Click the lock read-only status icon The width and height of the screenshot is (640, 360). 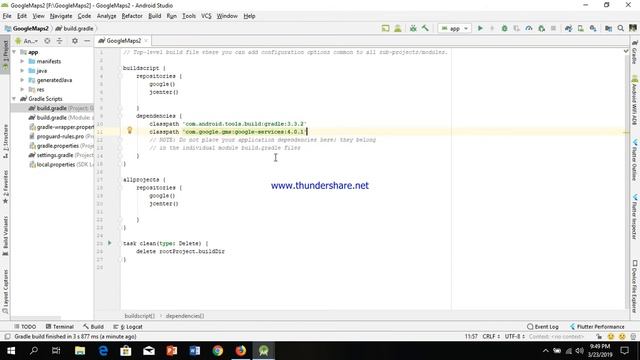pyautogui.click(x=599, y=337)
